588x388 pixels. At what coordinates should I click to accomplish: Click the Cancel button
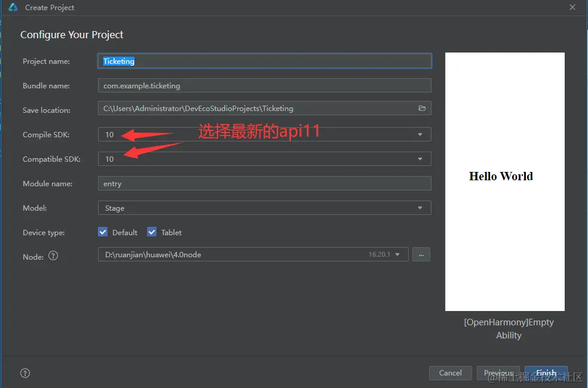451,373
